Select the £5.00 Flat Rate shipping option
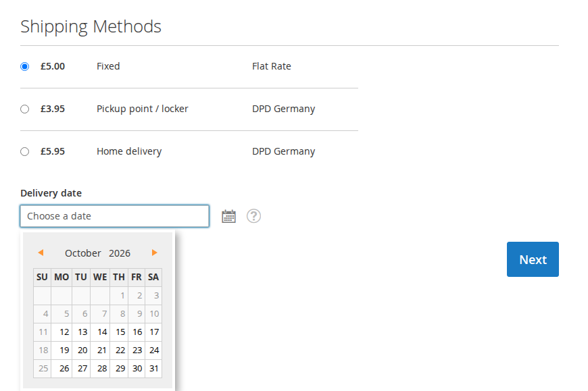 (x=25, y=67)
